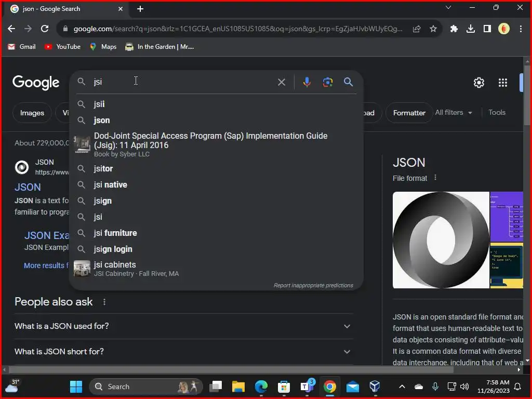Select the Formatter filter chip

409,113
